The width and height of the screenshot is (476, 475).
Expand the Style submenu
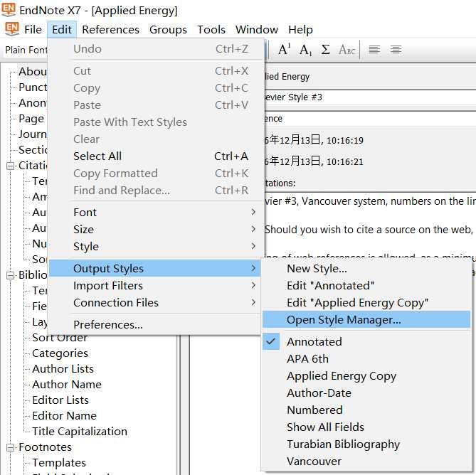pyautogui.click(x=155, y=246)
